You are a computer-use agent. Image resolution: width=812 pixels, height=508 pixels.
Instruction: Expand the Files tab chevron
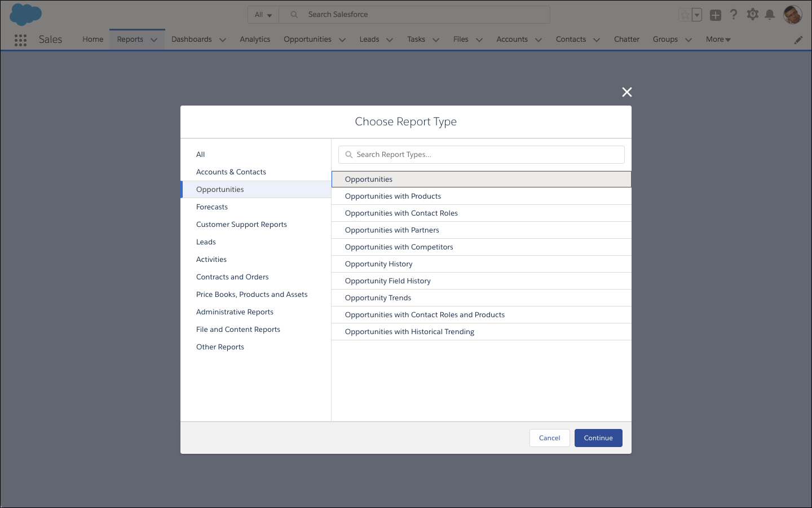pyautogui.click(x=479, y=40)
